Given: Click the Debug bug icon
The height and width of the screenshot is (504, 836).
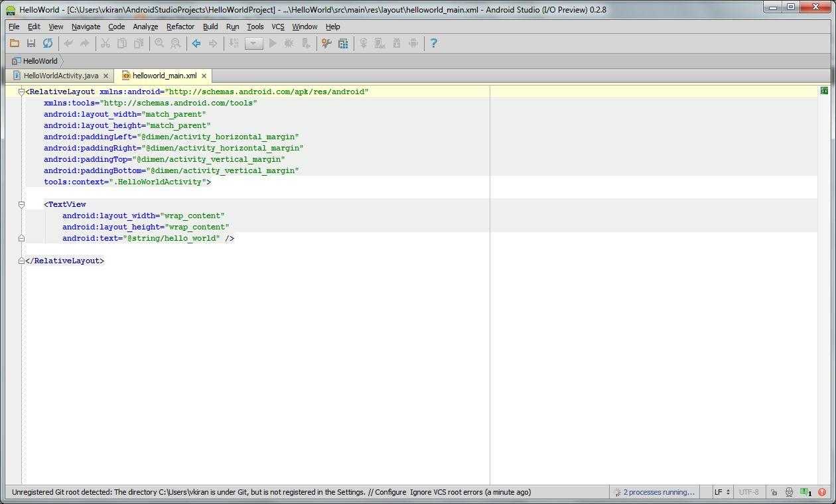Looking at the screenshot, I should click(x=289, y=43).
